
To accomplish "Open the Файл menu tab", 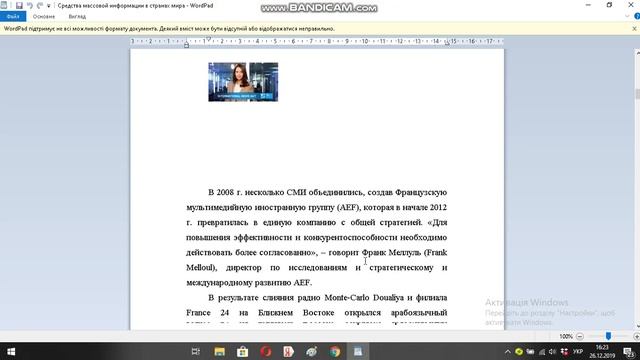I will pos(13,17).
